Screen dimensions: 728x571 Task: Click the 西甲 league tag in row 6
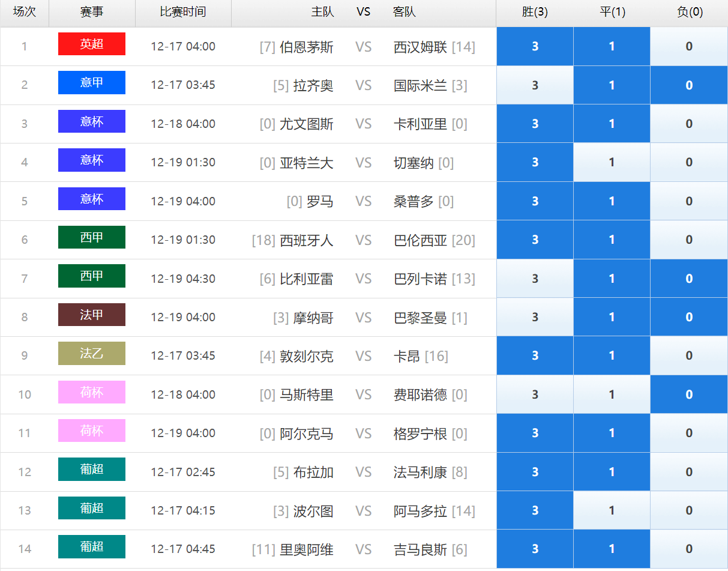point(92,237)
